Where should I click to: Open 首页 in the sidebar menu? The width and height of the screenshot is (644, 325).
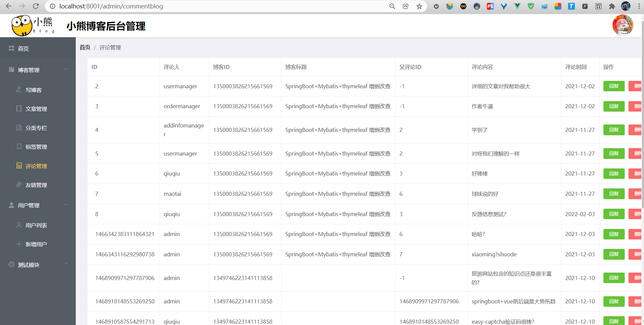click(38, 48)
